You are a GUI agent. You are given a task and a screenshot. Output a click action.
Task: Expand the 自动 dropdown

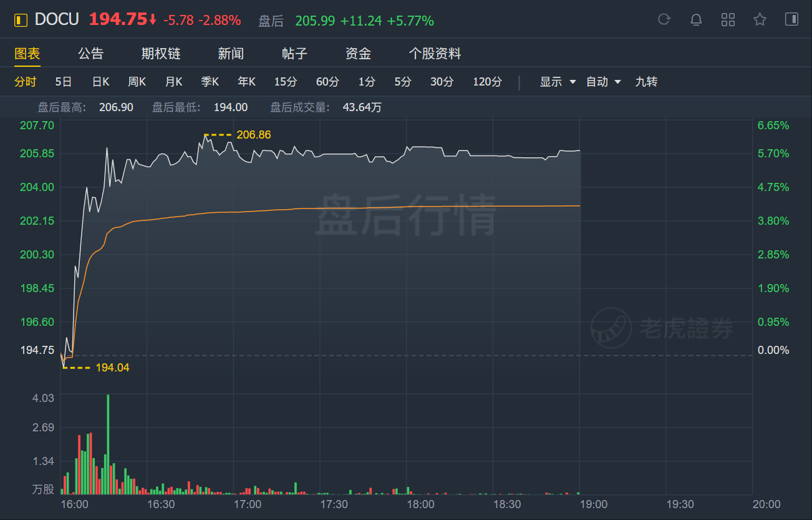tap(603, 82)
